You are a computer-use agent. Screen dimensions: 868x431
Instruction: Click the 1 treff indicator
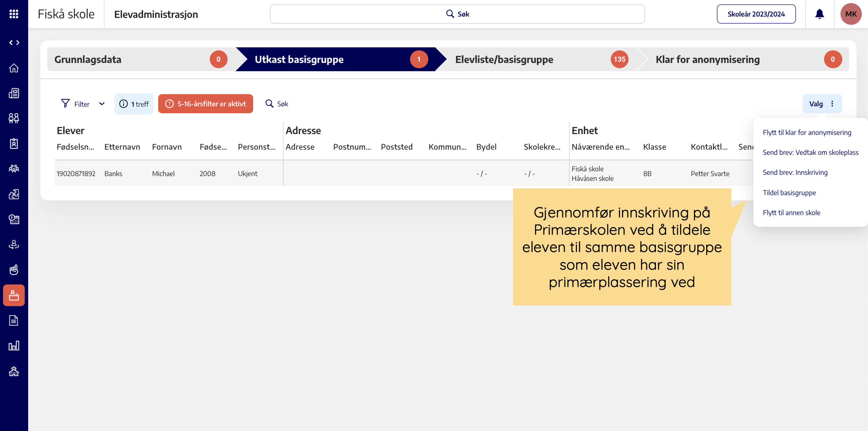pos(134,104)
